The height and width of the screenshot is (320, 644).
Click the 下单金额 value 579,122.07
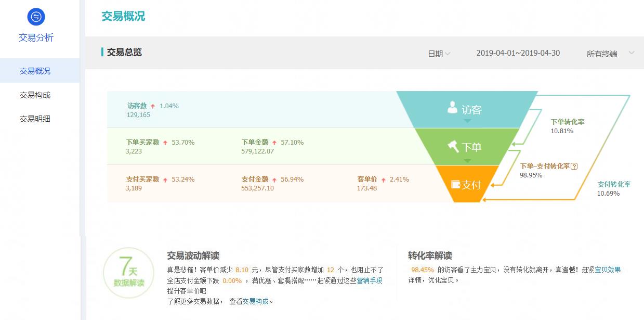coord(258,151)
